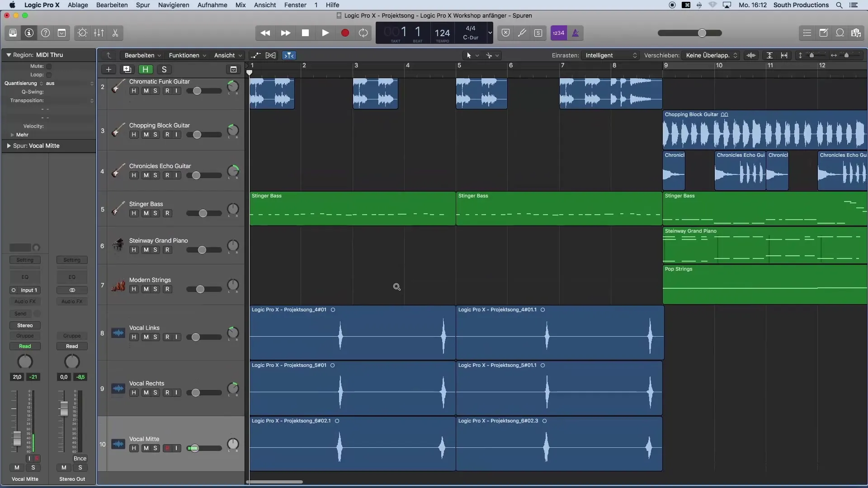Click the tempo 124 display field
The width and height of the screenshot is (868, 488).
click(x=442, y=33)
